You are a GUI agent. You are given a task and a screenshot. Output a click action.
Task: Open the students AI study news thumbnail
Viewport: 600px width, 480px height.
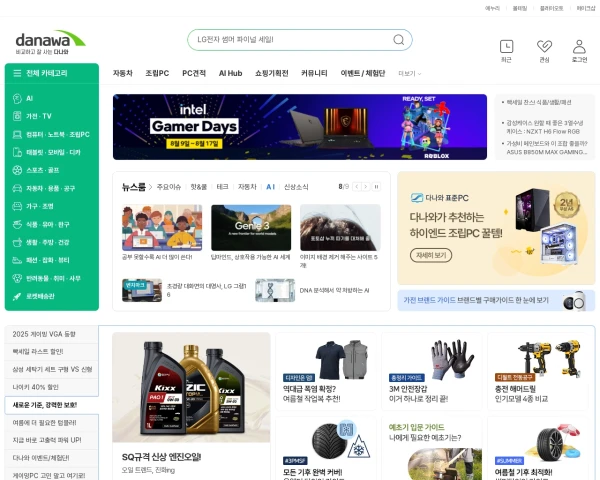[x=162, y=228]
